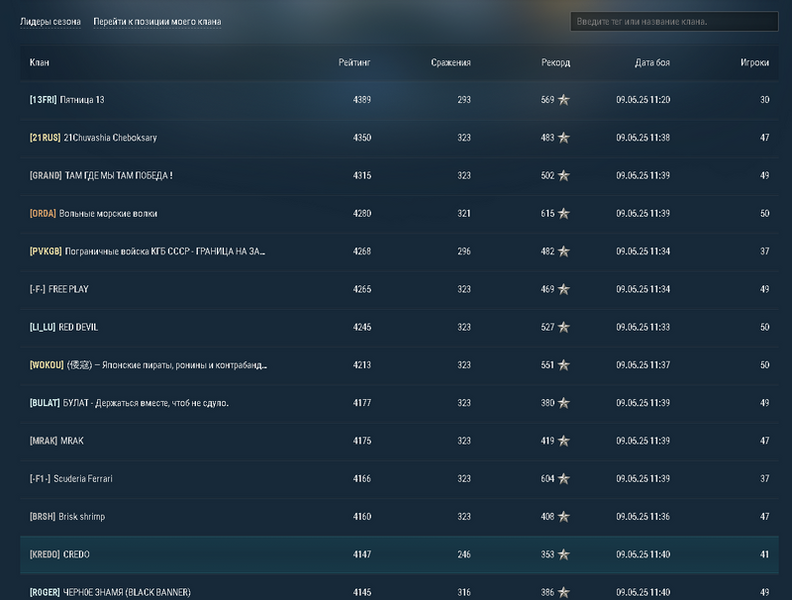792x600 pixels.
Task: Click the star icon in Scuderia Ferrari row
Action: 564,479
